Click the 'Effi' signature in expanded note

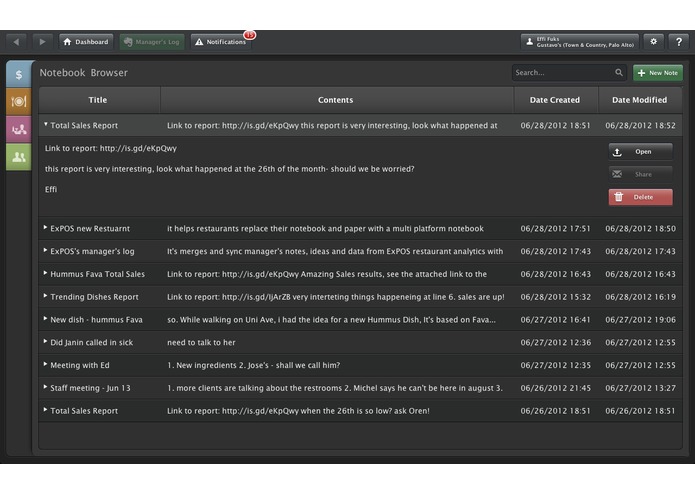pyautogui.click(x=51, y=190)
